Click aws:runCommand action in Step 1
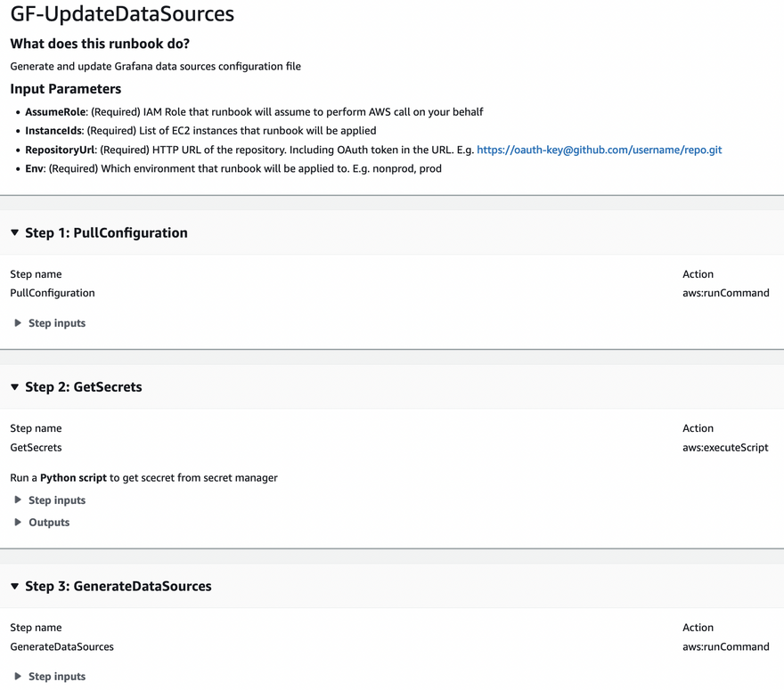 click(x=725, y=293)
